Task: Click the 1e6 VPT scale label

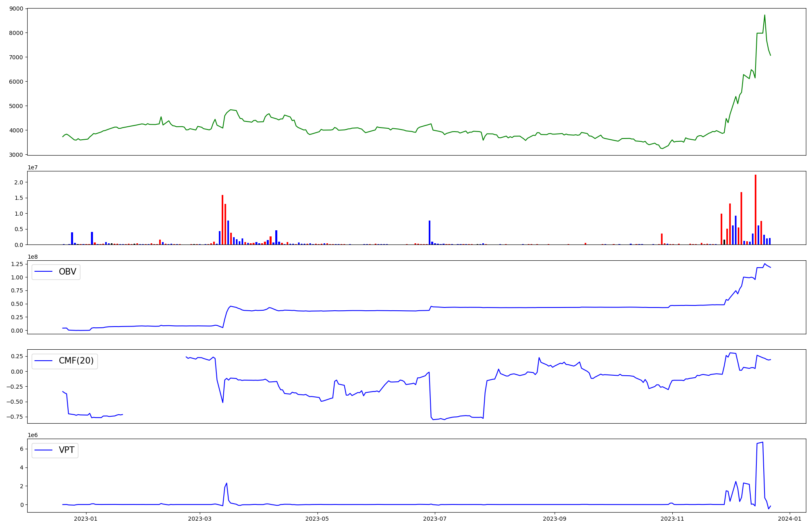Action: (33, 435)
